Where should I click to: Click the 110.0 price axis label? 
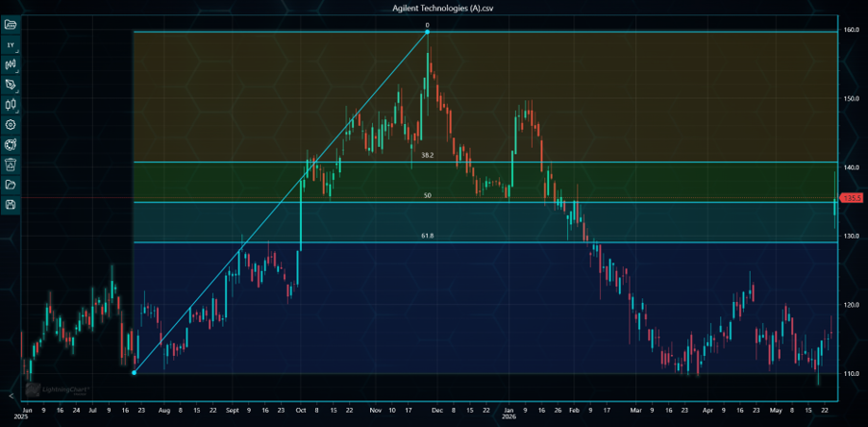[x=852, y=374]
